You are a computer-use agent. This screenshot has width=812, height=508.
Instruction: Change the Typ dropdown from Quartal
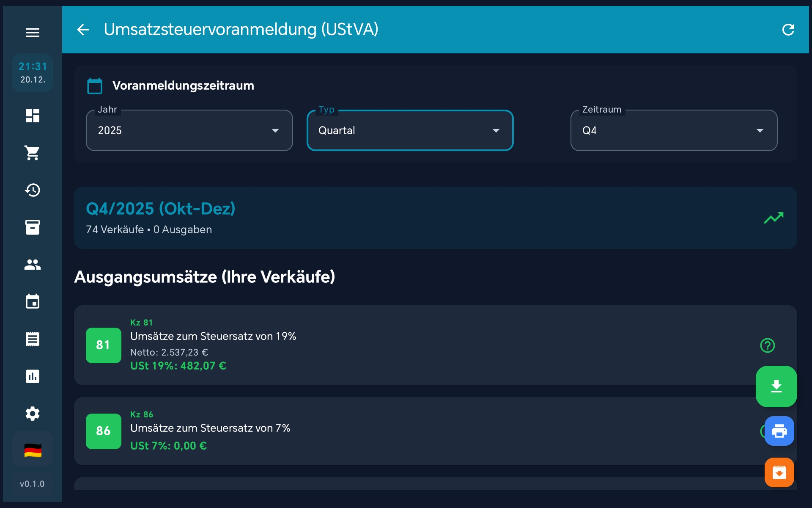(x=410, y=130)
